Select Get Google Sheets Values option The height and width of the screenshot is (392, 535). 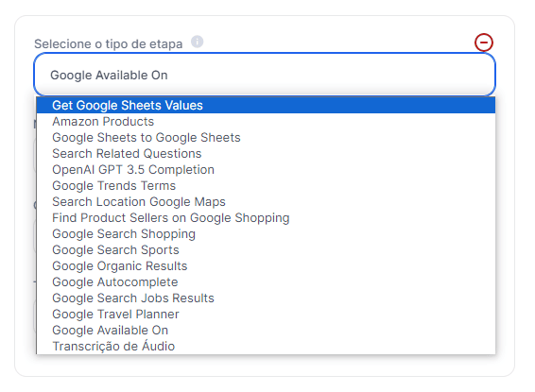click(266, 106)
